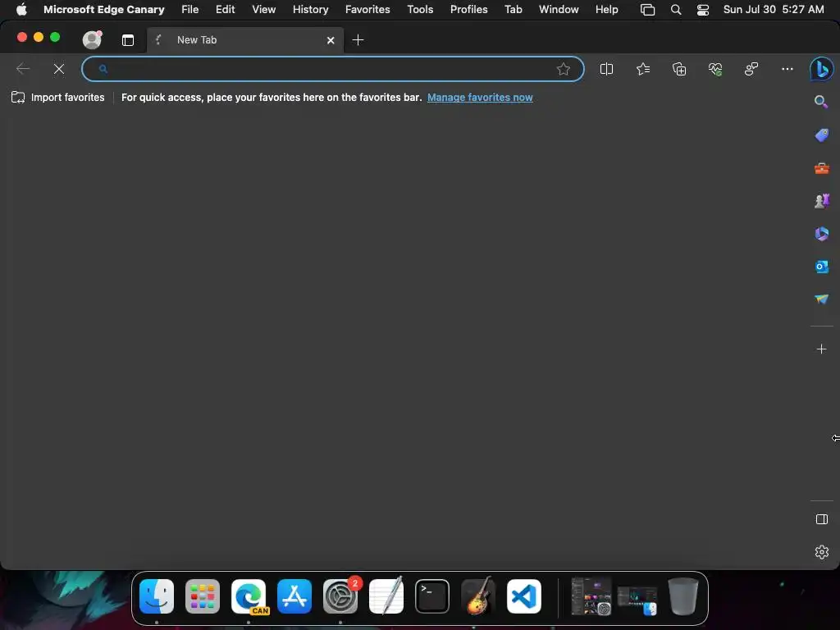Image resolution: width=840 pixels, height=630 pixels.
Task: Open the Tab menu
Action: tap(514, 9)
